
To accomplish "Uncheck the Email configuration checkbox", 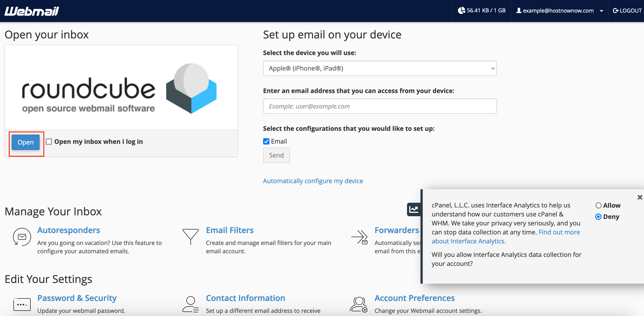I will [266, 141].
